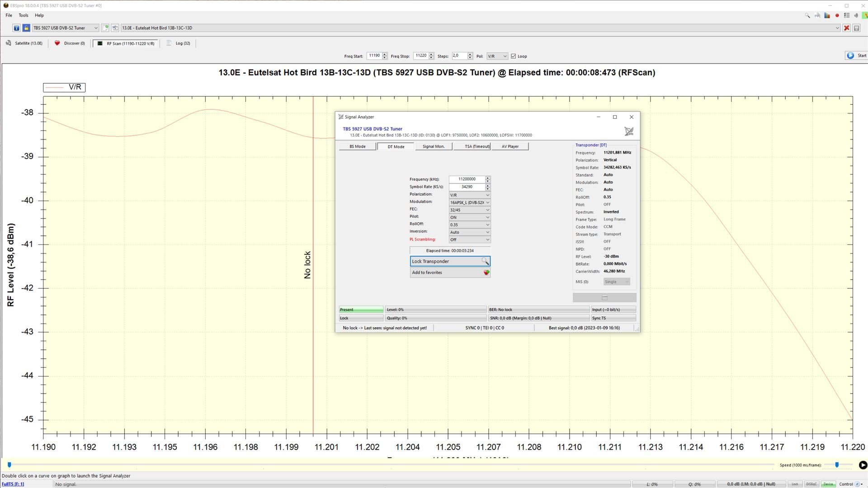
Task: Click Add to favorites button
Action: click(449, 272)
